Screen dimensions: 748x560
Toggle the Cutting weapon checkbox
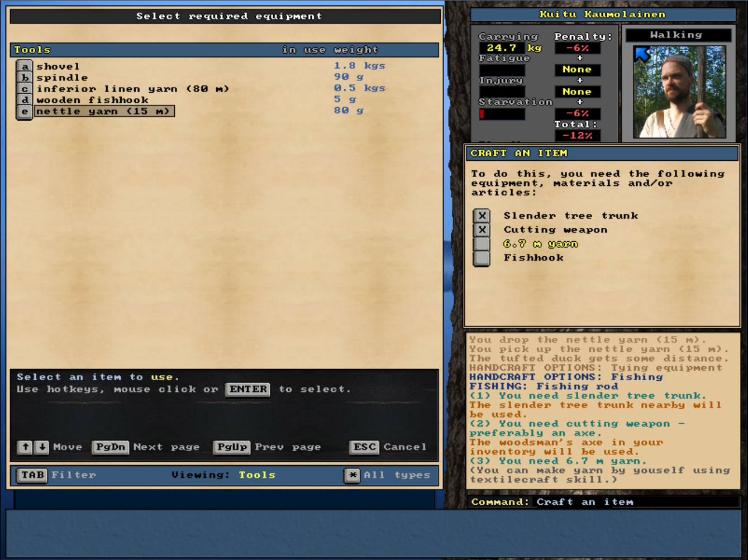click(x=482, y=230)
